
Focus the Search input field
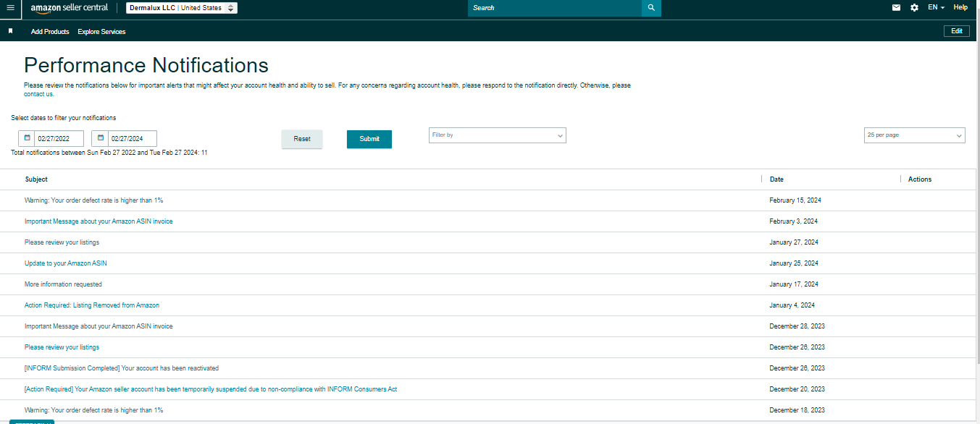point(555,8)
